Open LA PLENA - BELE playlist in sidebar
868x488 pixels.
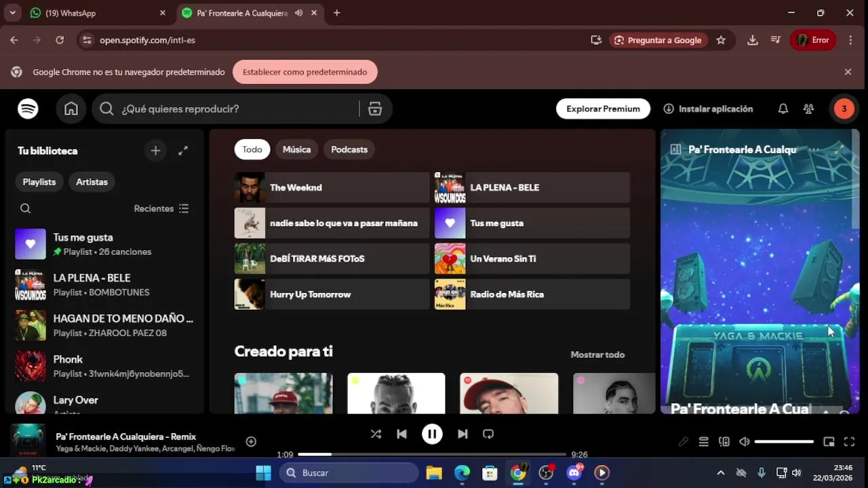104,285
